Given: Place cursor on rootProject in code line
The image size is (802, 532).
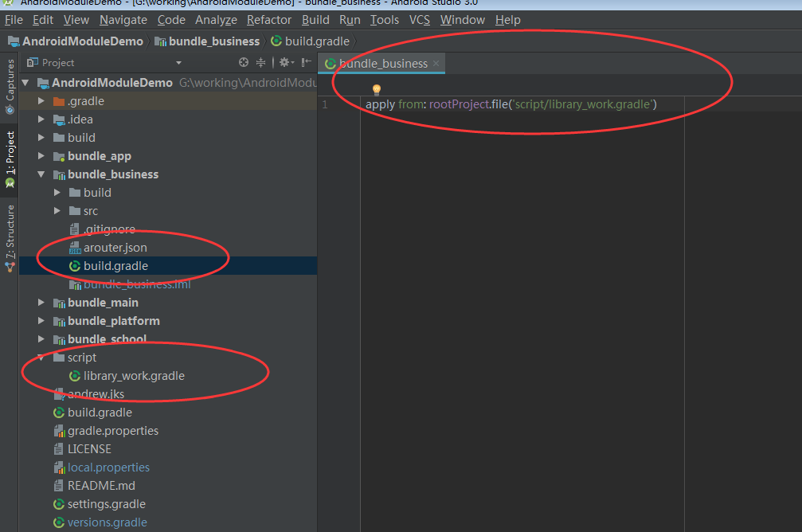Looking at the screenshot, I should coord(459,104).
